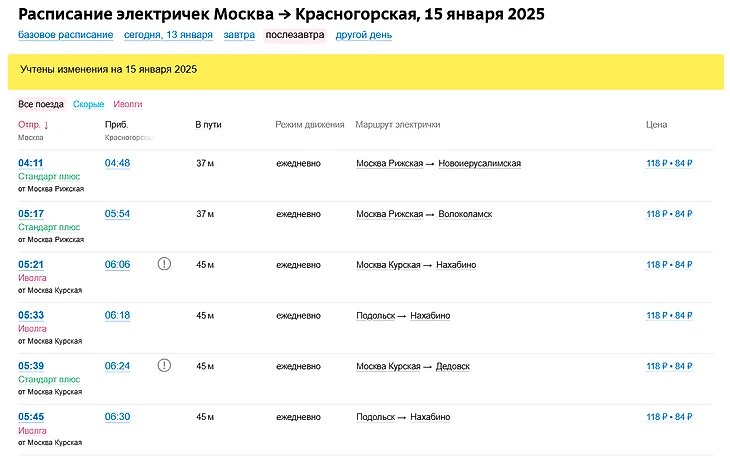Image resolution: width=730 pixels, height=458 pixels.
Task: Open другой день date picker
Action: click(x=363, y=35)
